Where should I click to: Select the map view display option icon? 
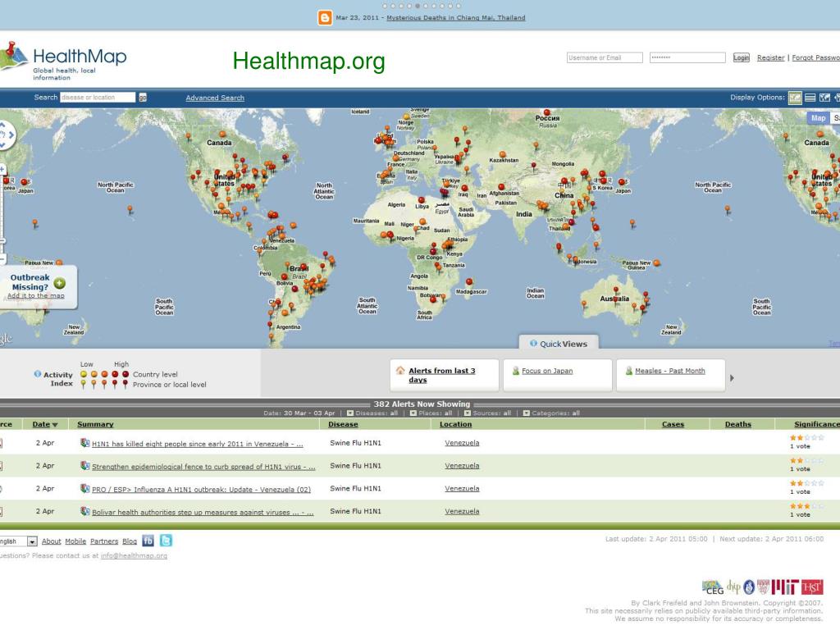[x=795, y=98]
